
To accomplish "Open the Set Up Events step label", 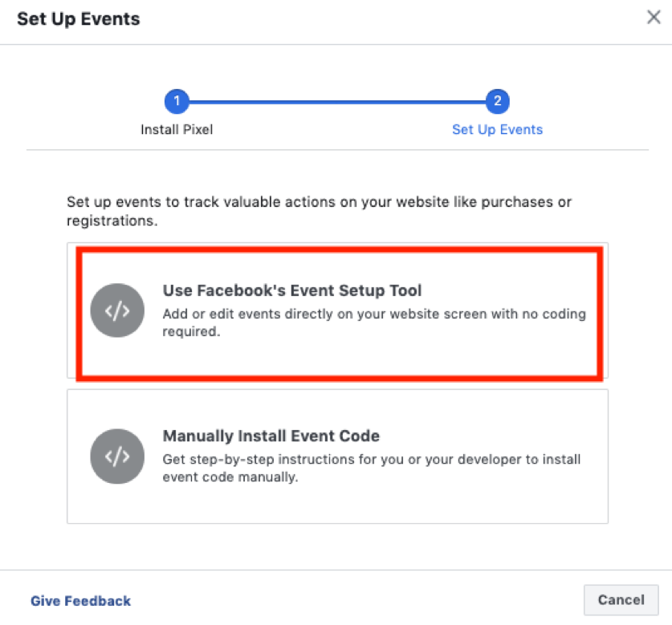I will pos(497,129).
